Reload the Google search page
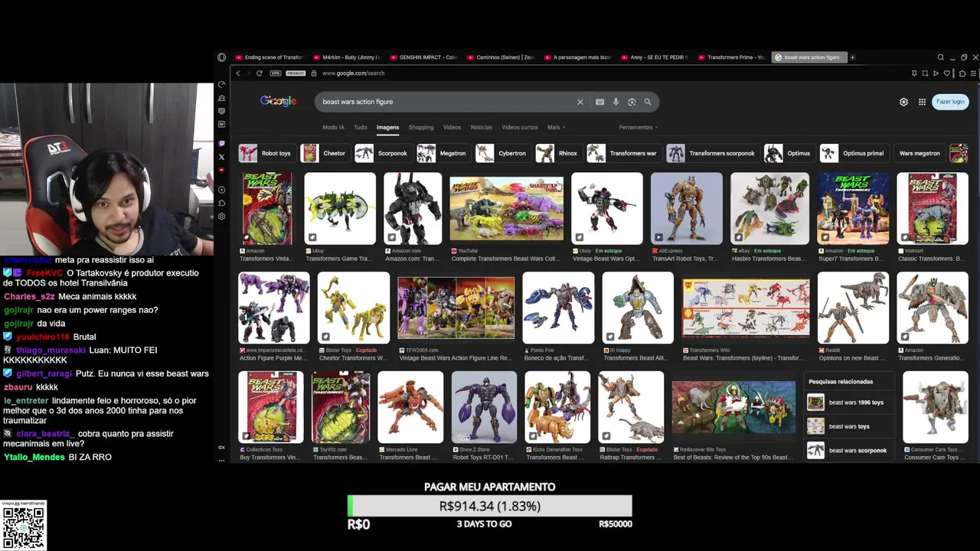980x551 pixels. 260,73
